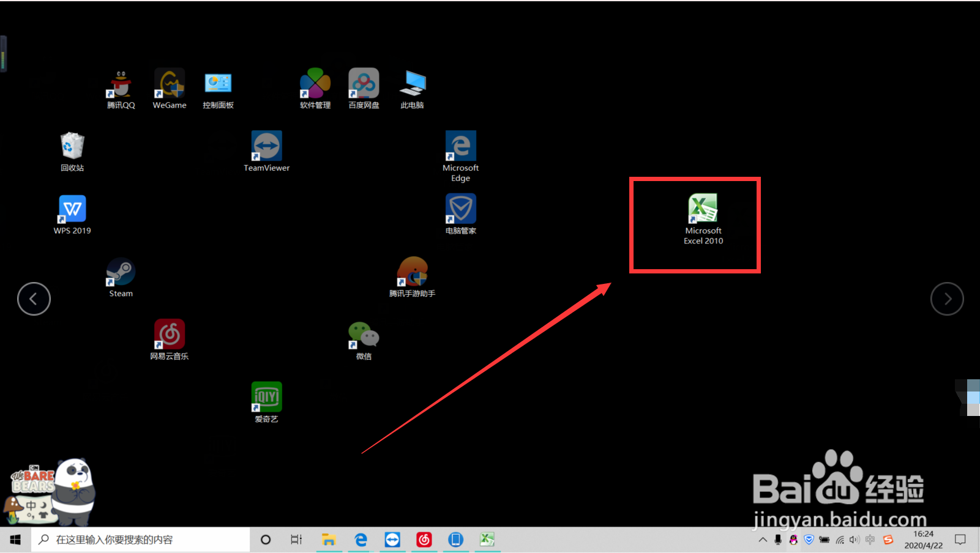Open Task View on taskbar
This screenshot has height=553, width=980.
click(x=296, y=540)
